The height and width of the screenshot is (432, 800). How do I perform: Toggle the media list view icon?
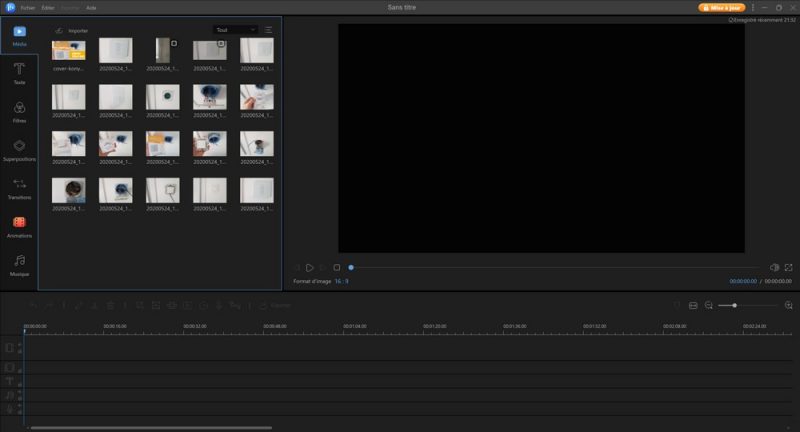[x=269, y=30]
